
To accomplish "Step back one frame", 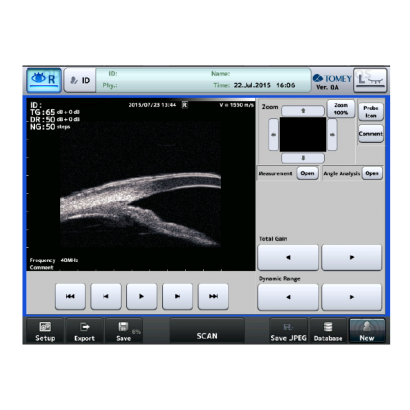I will pyautogui.click(x=106, y=296).
